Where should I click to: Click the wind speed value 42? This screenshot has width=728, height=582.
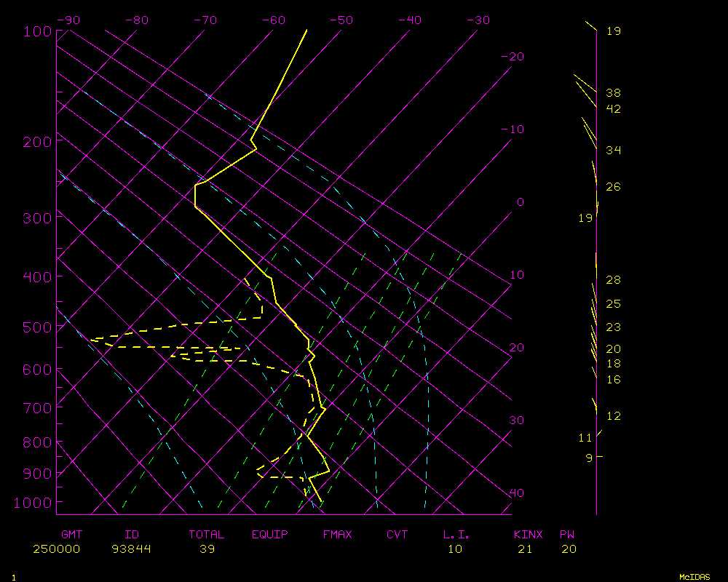pos(613,109)
